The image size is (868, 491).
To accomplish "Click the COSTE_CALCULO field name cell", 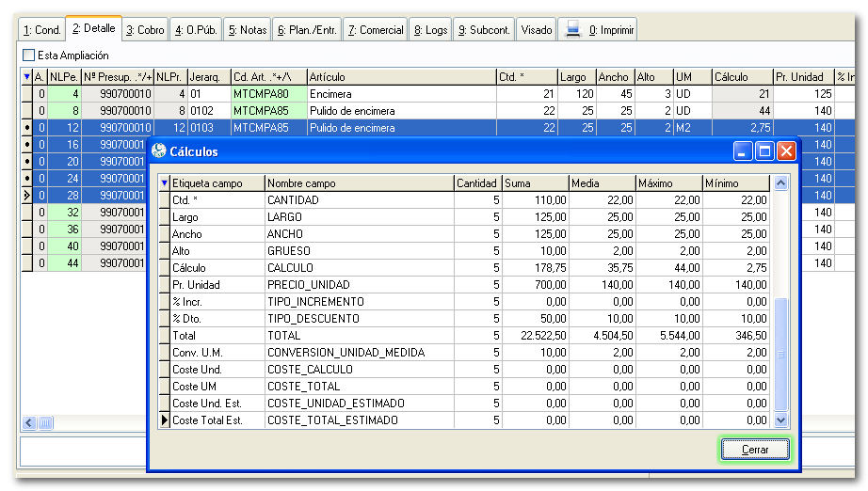I will (360, 370).
